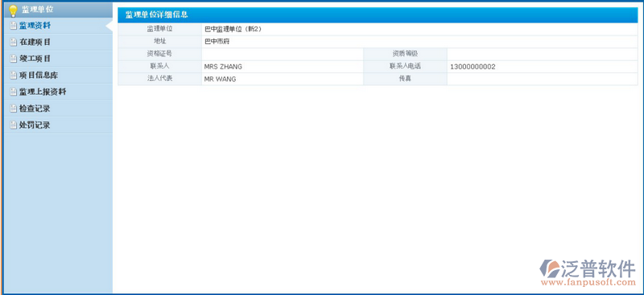Click the legal representative MR WANG
Screen dimensions: 644x295
[x=220, y=80]
